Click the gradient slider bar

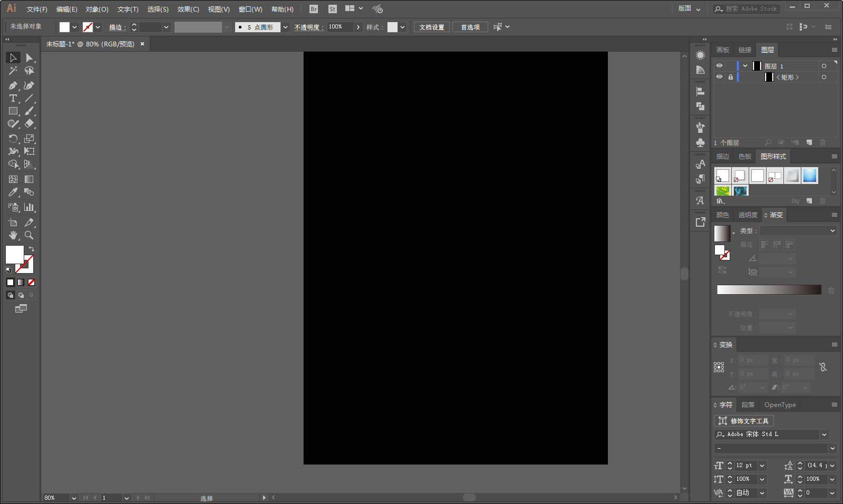pos(769,289)
